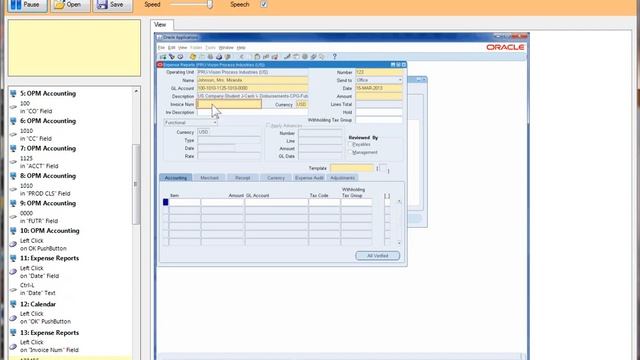The height and width of the screenshot is (360, 640).
Task: Click the yellow Template field
Action: coord(352,168)
